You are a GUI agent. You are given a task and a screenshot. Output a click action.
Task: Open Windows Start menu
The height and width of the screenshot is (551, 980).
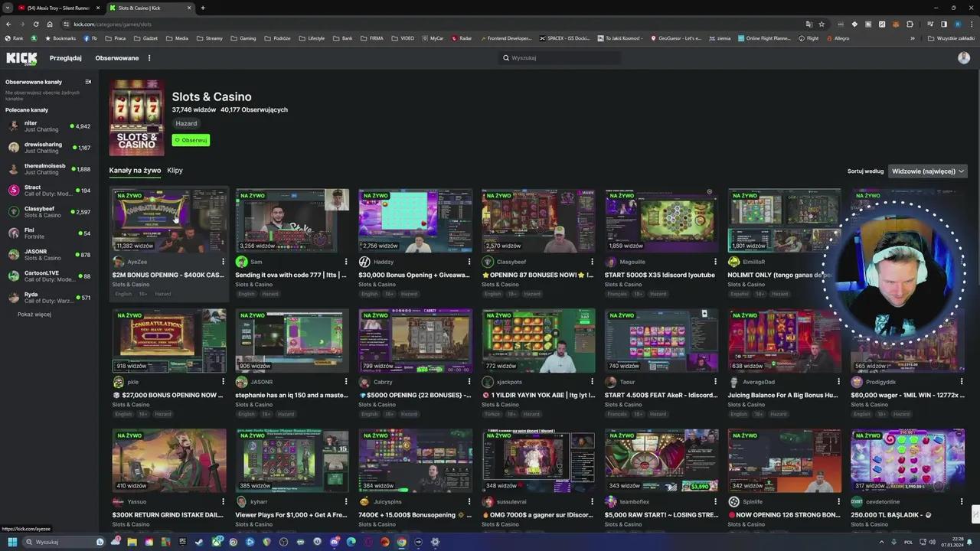pyautogui.click(x=12, y=542)
